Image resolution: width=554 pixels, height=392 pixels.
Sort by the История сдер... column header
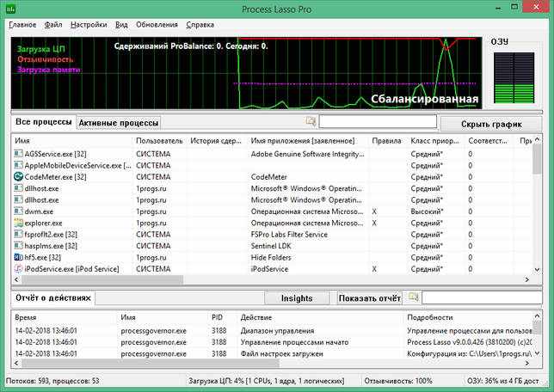(x=216, y=141)
